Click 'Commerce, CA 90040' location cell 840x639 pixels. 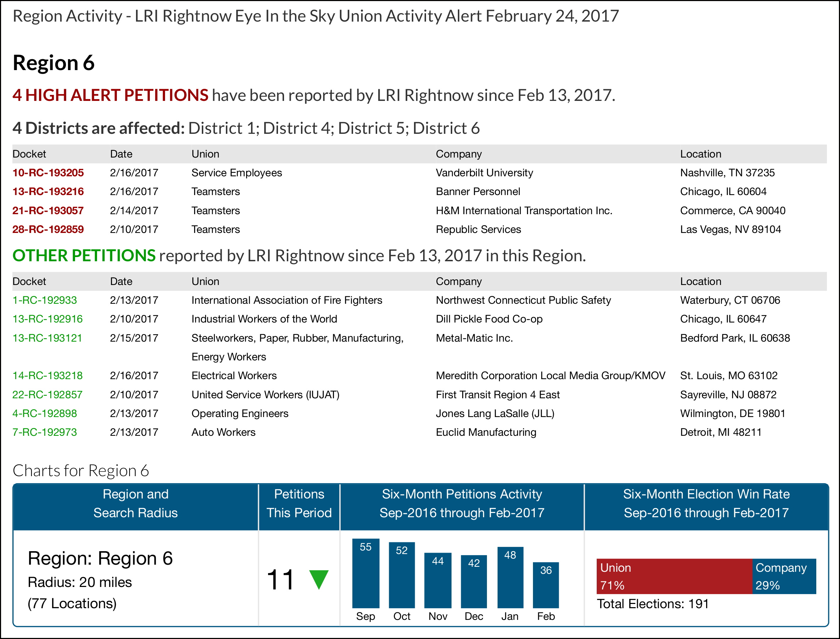point(733,210)
